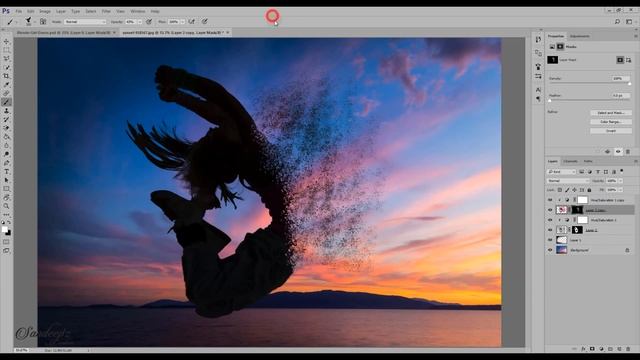Toggle the Brush Settings panel icon

tap(43, 22)
